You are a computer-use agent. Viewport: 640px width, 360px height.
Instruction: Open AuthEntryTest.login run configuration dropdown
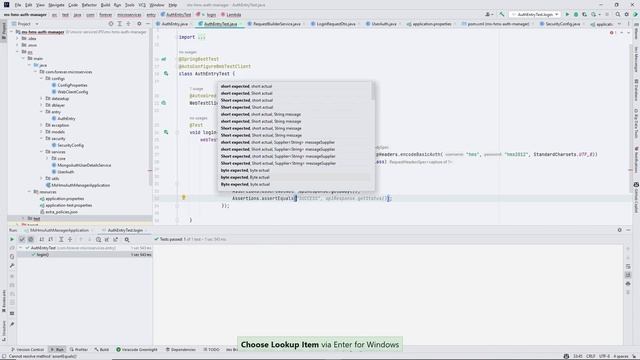535,14
